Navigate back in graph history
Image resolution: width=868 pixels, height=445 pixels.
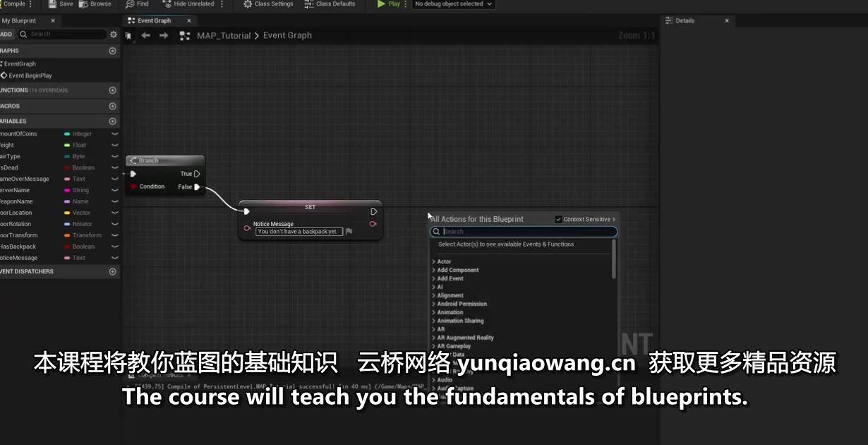point(146,35)
